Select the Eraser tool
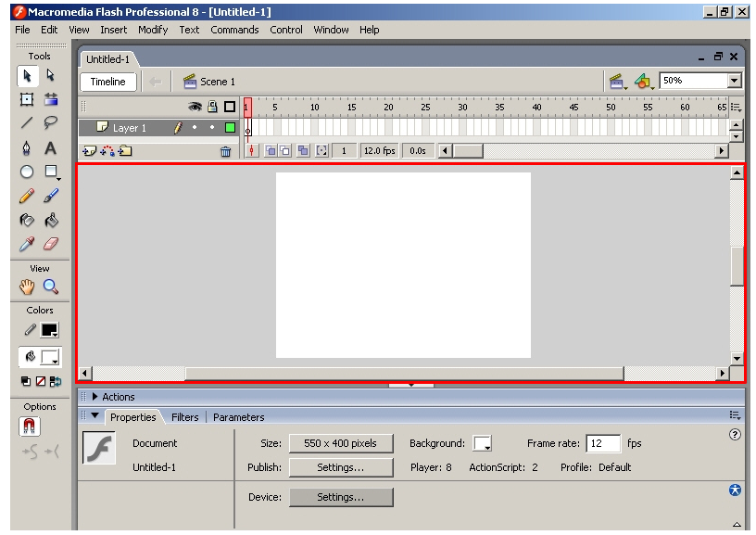756x535 pixels. (51, 244)
